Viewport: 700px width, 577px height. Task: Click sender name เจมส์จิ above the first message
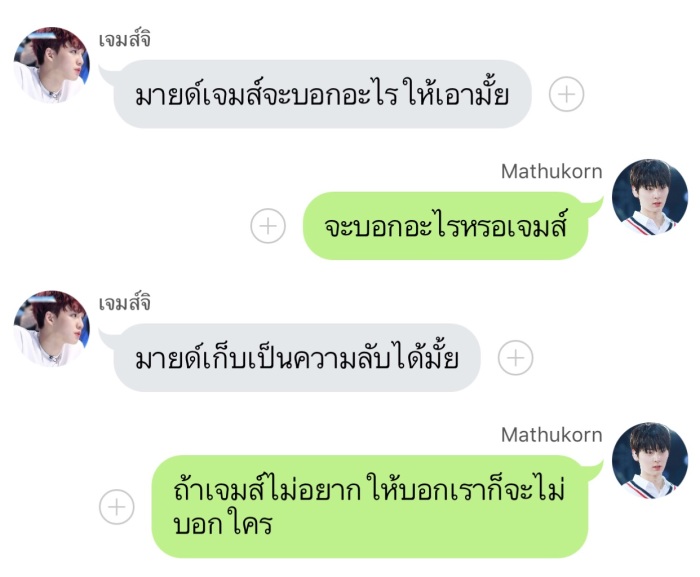[125, 40]
